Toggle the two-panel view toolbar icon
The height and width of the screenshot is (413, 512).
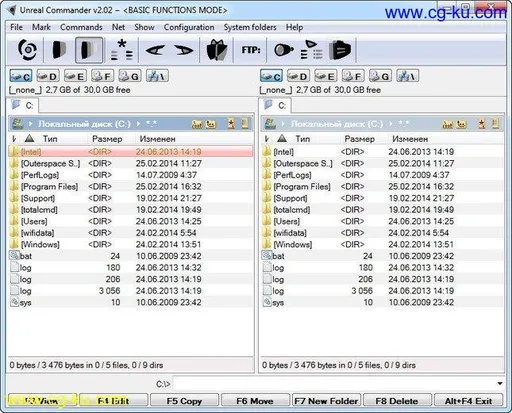pyautogui.click(x=89, y=50)
